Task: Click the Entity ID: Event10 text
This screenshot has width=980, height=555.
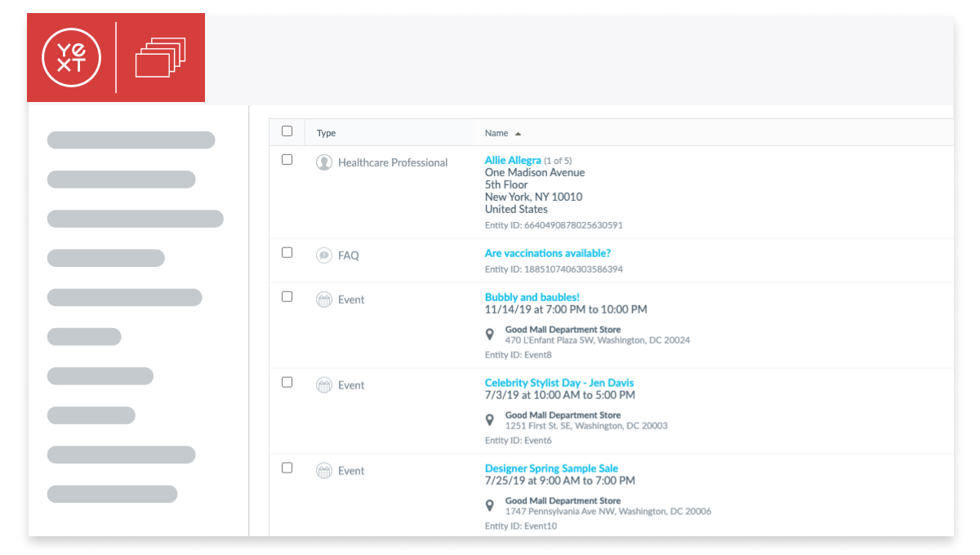Action: pyautogui.click(x=521, y=526)
